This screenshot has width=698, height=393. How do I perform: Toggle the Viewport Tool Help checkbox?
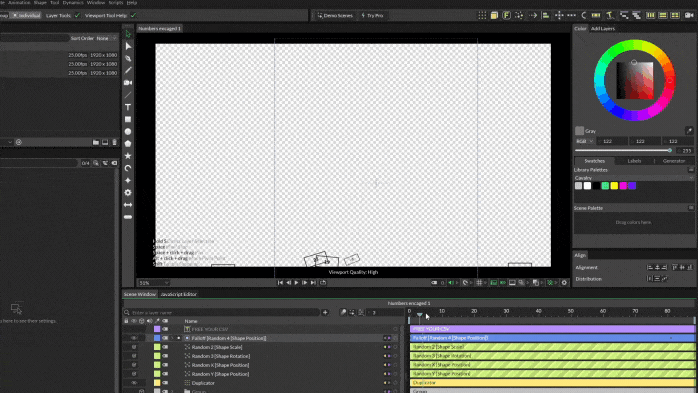133,16
